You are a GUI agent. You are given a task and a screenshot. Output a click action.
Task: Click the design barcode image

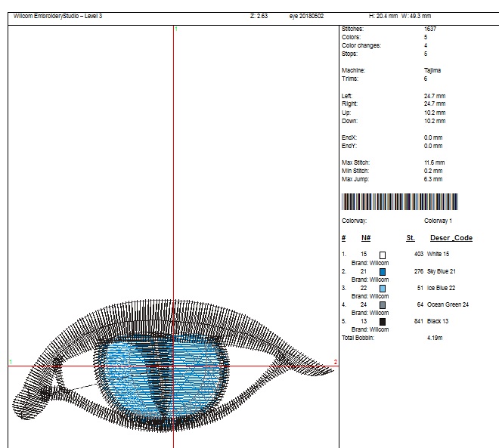point(400,202)
